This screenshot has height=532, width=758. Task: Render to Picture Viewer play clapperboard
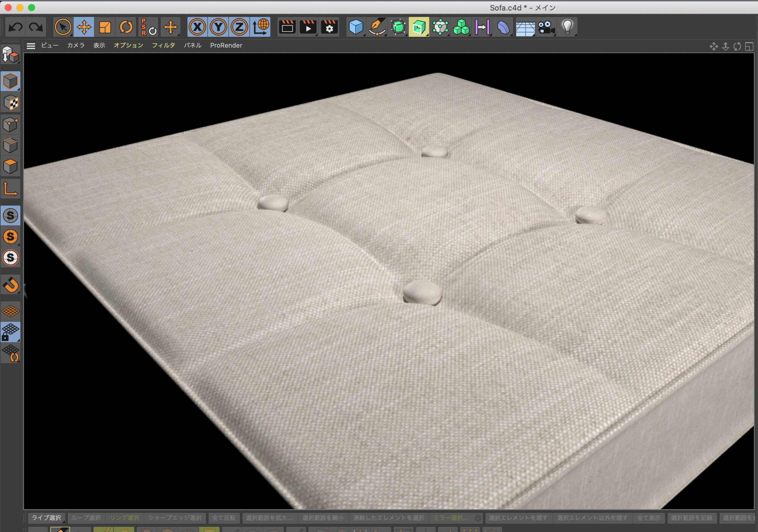[308, 27]
